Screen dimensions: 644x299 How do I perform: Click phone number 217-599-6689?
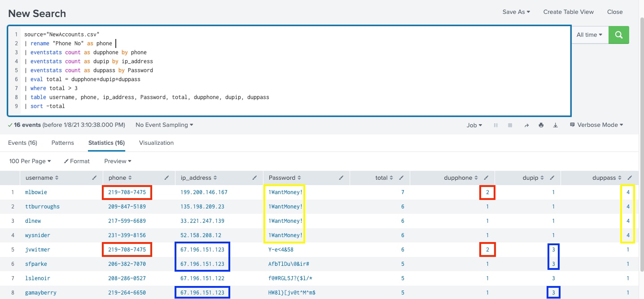point(127,221)
